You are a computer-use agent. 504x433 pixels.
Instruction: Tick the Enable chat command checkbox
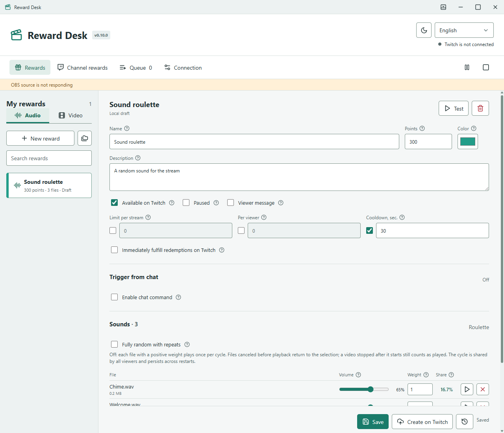tap(114, 297)
